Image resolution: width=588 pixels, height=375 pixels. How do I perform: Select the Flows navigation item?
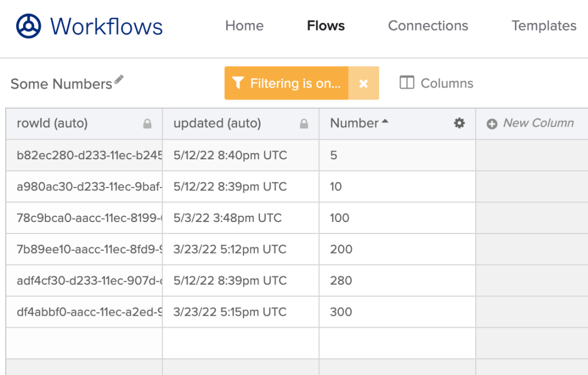click(x=326, y=26)
